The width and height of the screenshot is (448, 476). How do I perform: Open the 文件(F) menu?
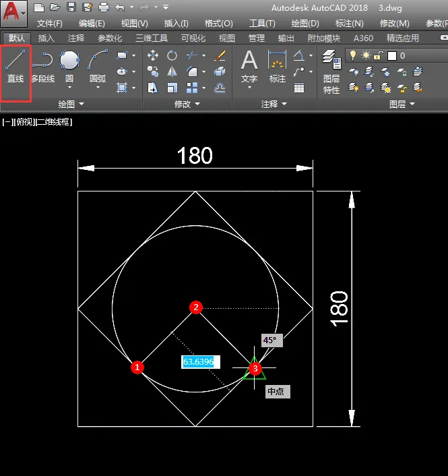coord(49,24)
